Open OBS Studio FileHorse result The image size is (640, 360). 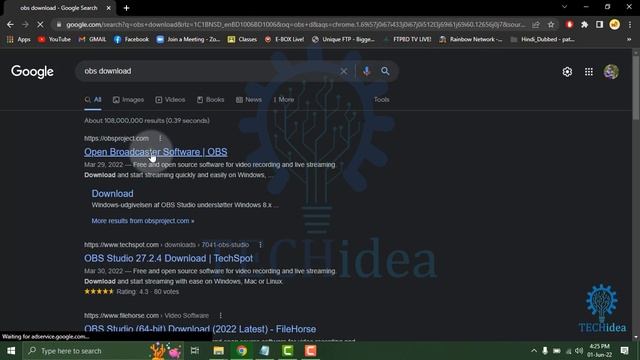[200, 329]
